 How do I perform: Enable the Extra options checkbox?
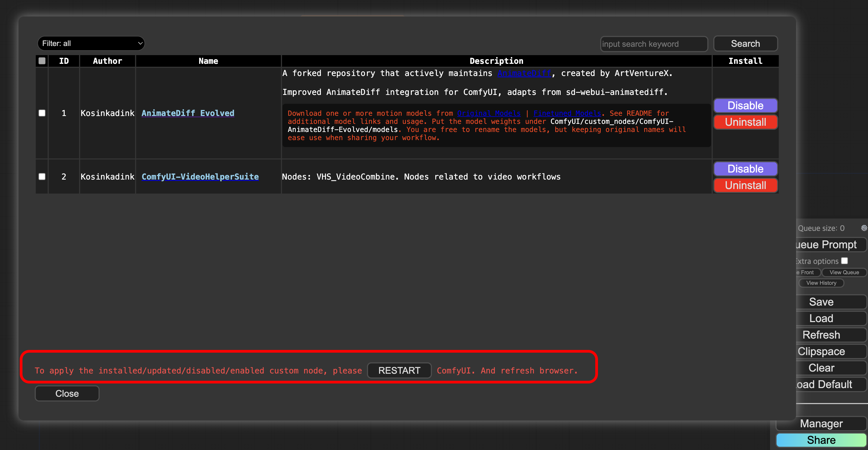(844, 261)
